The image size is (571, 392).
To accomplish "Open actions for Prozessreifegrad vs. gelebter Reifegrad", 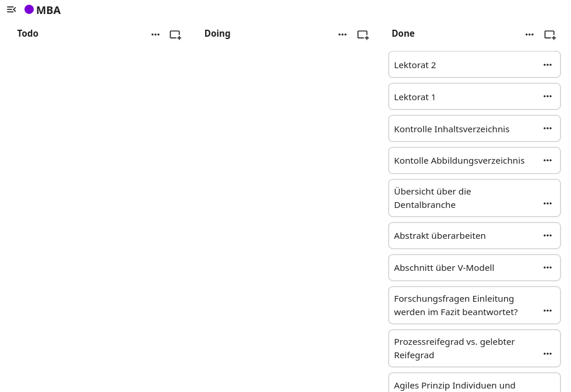I will [548, 354].
